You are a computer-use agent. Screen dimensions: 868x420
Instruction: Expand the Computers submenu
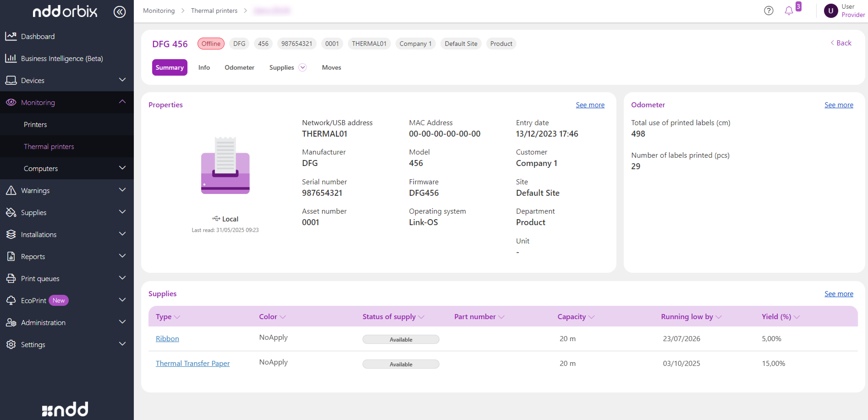[x=122, y=168]
